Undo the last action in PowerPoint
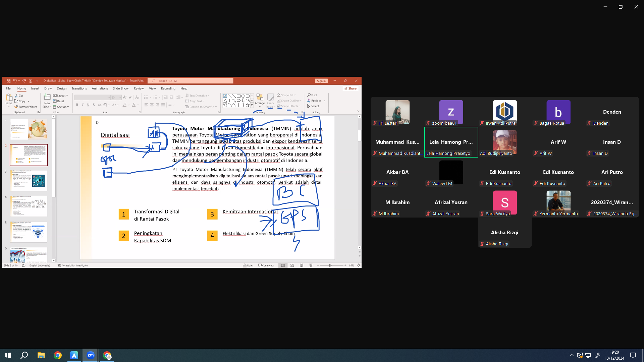This screenshot has height=362, width=644. tap(15, 81)
